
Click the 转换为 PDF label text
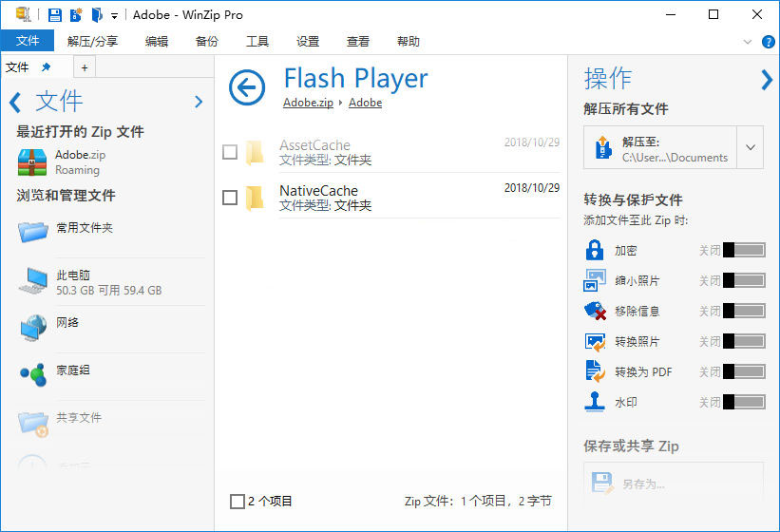pos(643,371)
